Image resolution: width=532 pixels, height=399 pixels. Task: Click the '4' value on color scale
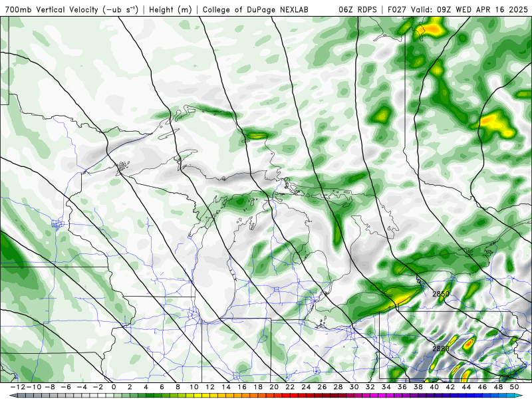click(x=146, y=387)
